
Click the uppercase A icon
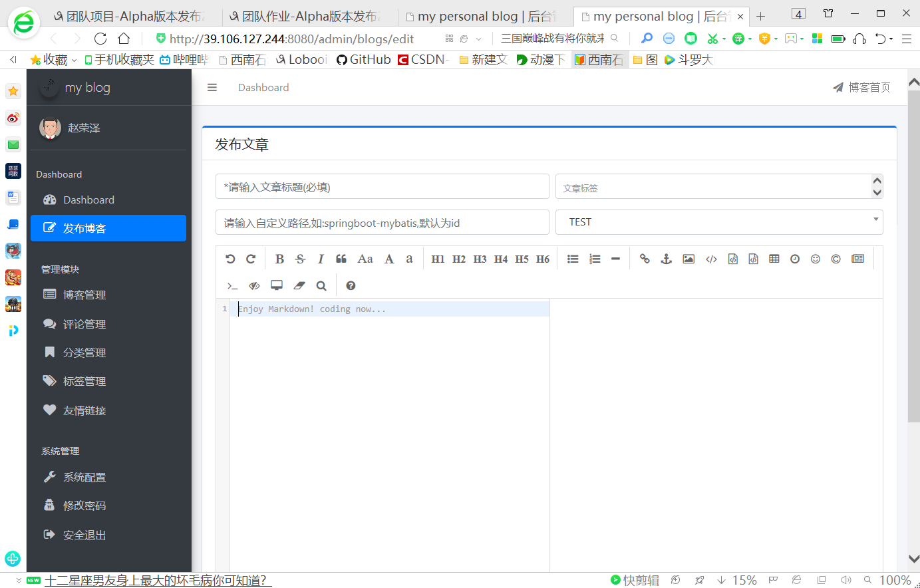pyautogui.click(x=389, y=259)
